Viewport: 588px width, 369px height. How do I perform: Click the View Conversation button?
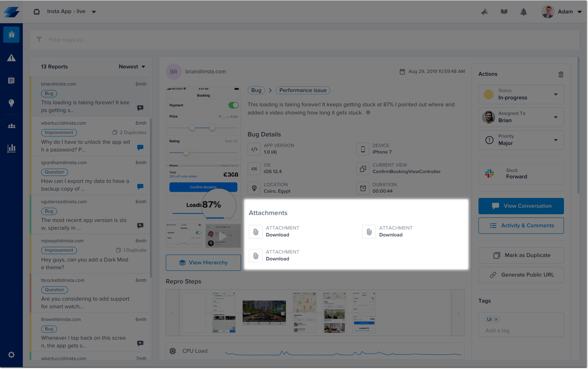[521, 206]
